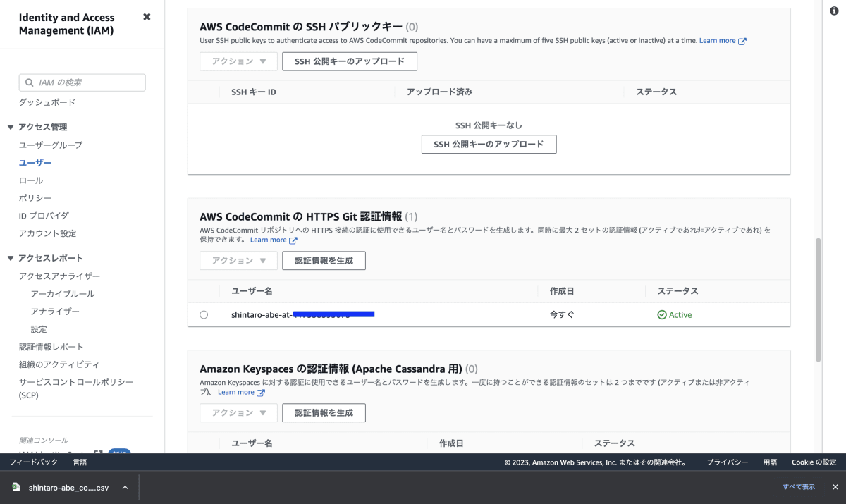
Task: Open アクセスアナライザー in sidebar
Action: [x=60, y=276]
